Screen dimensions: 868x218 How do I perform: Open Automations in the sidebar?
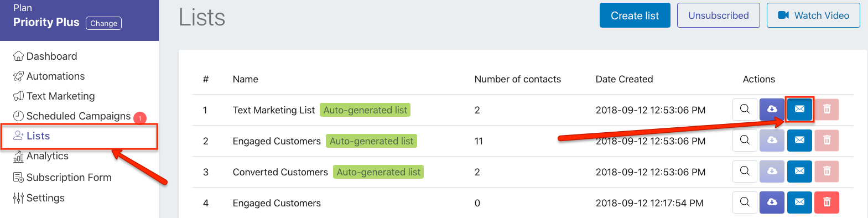(49, 76)
